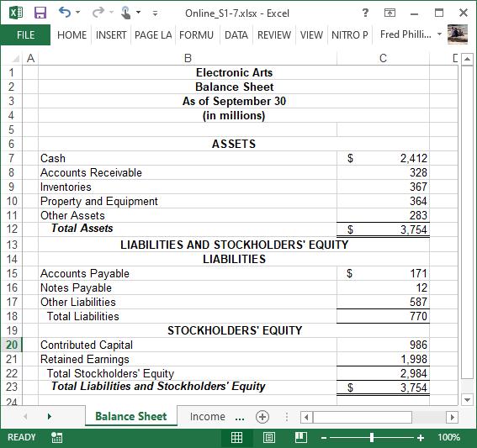Select the Contributed Capital cell
477x448 pixels.
pos(188,345)
